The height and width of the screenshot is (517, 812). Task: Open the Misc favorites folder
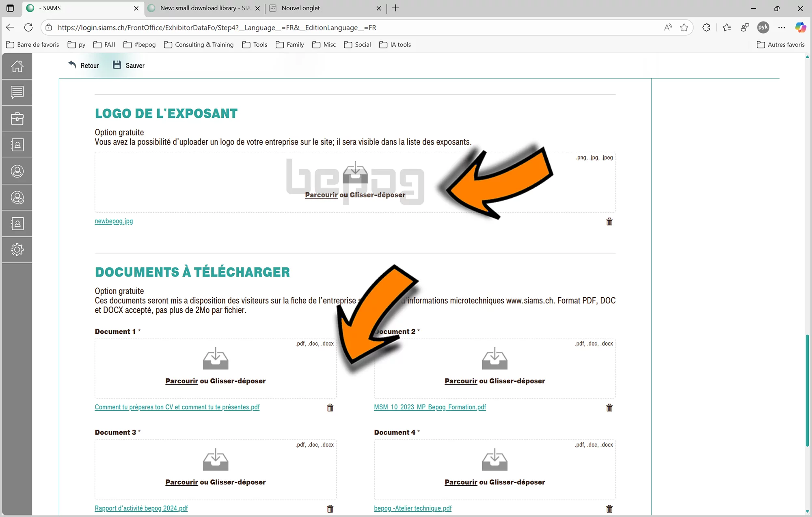click(324, 45)
